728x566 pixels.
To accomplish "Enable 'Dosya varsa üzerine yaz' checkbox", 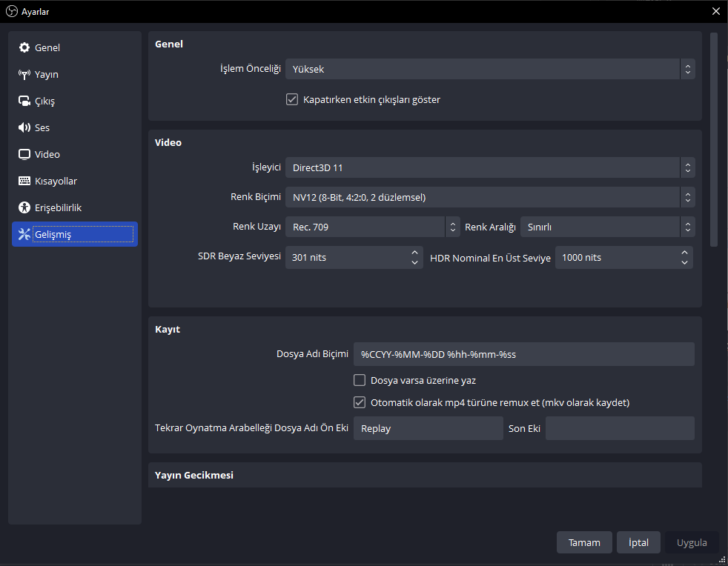I will tap(360, 381).
